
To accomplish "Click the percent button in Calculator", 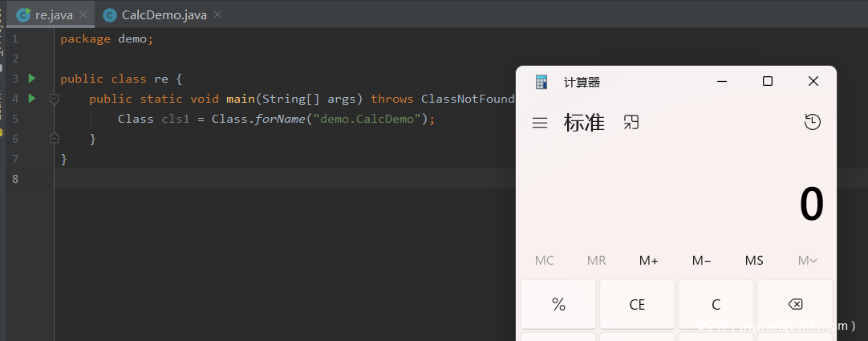I will pyautogui.click(x=558, y=304).
